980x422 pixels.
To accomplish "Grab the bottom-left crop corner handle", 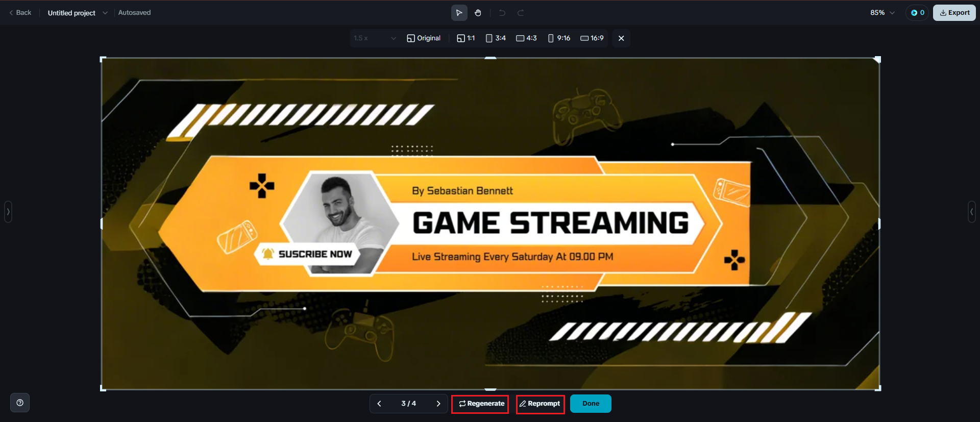I will [x=103, y=389].
